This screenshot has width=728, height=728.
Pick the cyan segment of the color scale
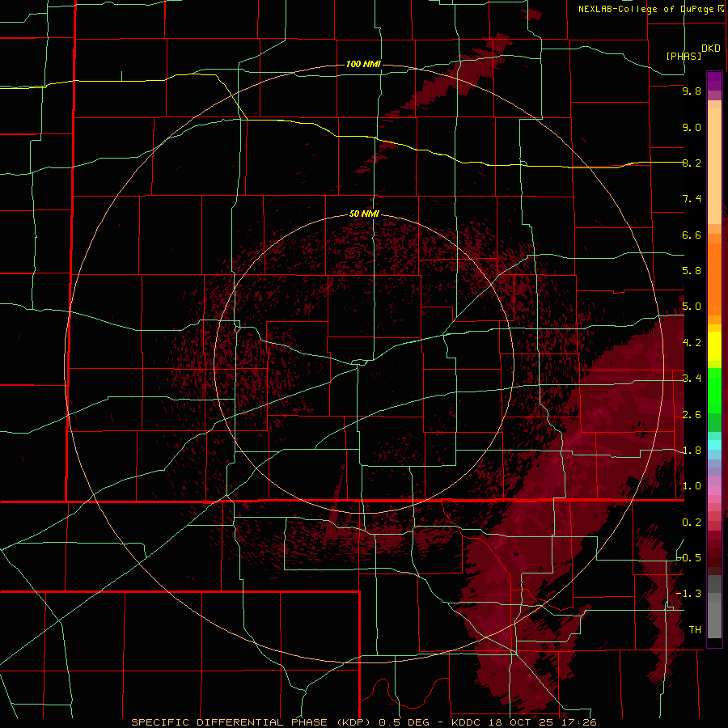714,445
